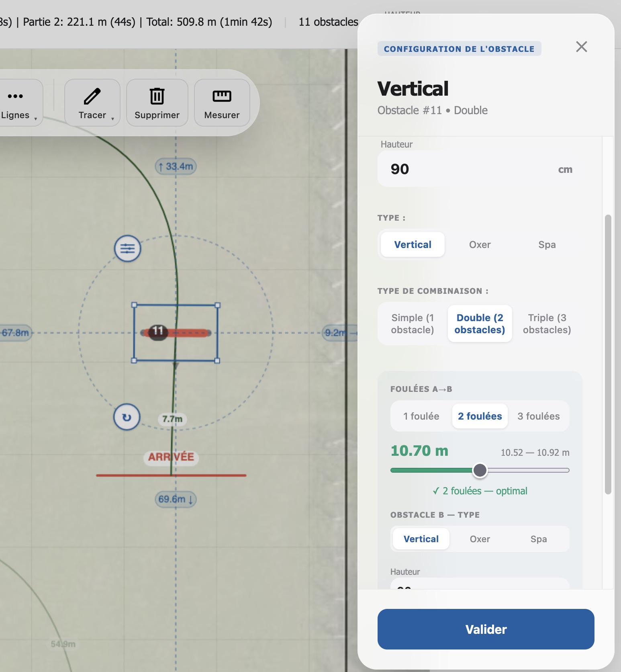
Task: Click the Supprimer trash icon
Action: [157, 96]
